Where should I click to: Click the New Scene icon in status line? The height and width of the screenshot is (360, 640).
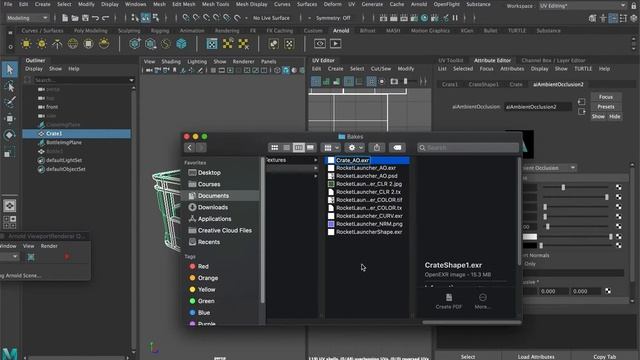coord(65,18)
